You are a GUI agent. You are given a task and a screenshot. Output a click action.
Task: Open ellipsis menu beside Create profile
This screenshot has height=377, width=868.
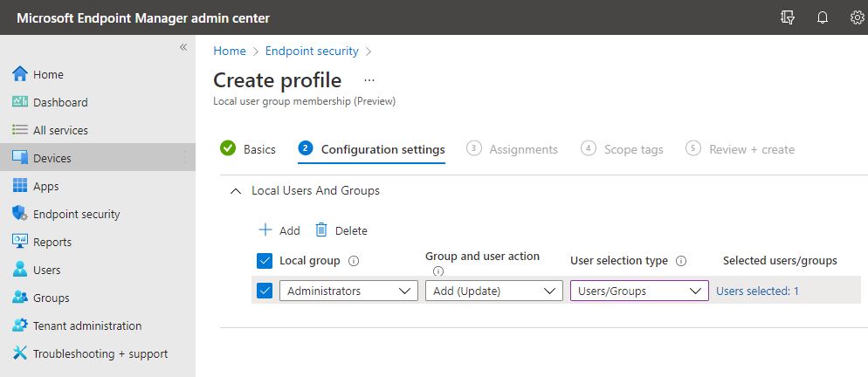pos(369,80)
